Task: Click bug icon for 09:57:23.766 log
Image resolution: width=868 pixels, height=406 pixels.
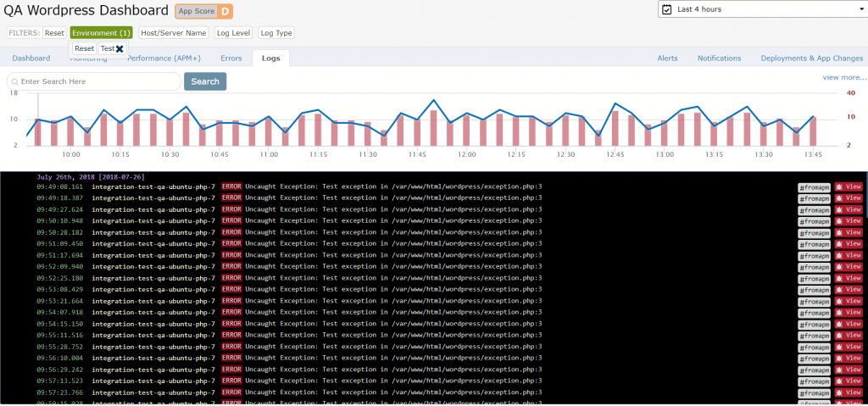Action: [x=840, y=393]
